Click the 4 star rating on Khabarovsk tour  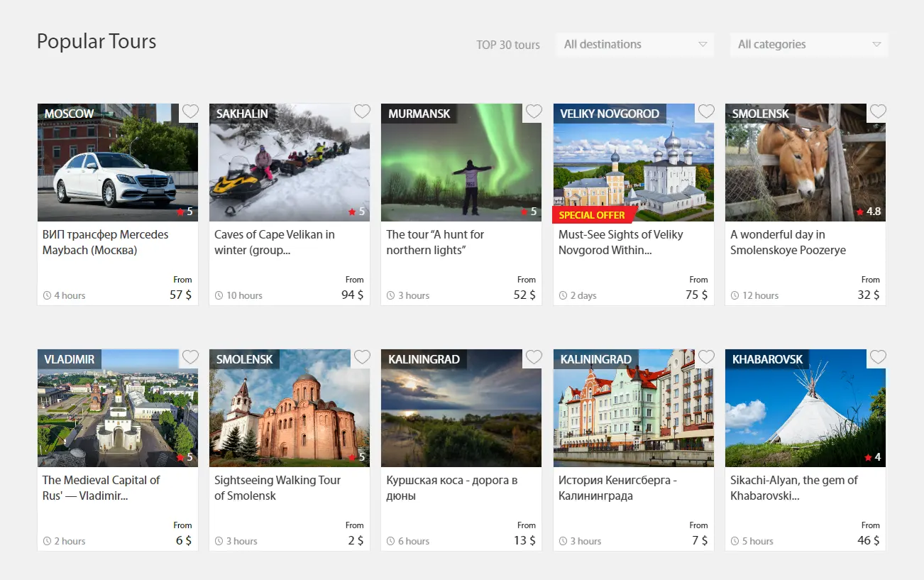point(872,457)
